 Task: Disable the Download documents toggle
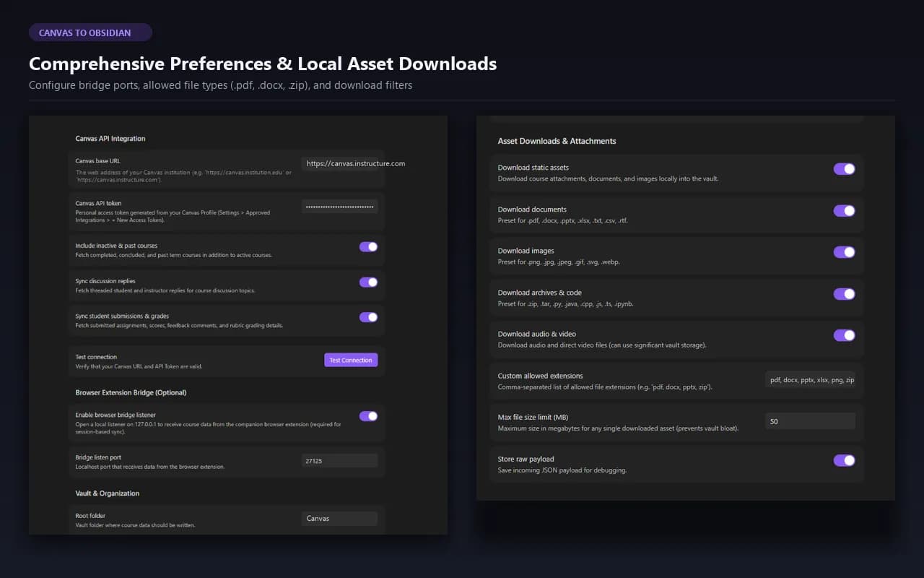(844, 210)
